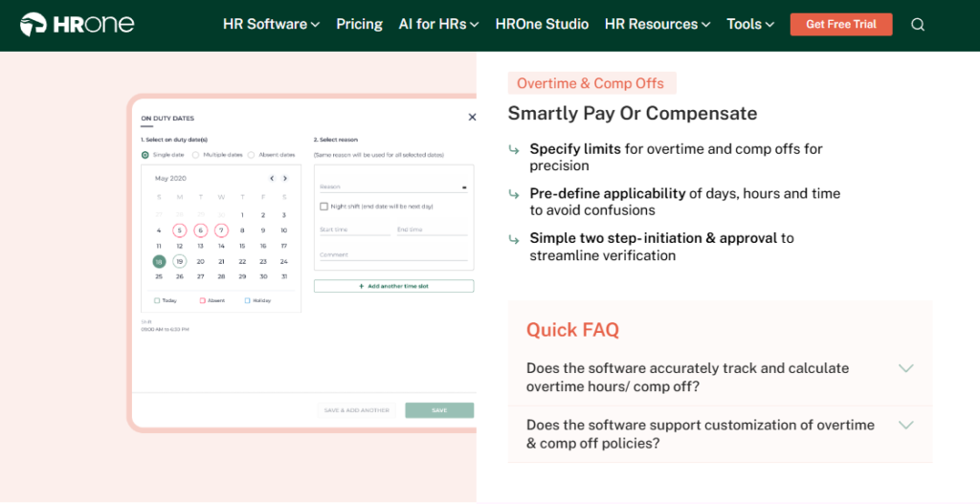Select May 25 in the calendar
The height and width of the screenshot is (504, 980).
159,276
